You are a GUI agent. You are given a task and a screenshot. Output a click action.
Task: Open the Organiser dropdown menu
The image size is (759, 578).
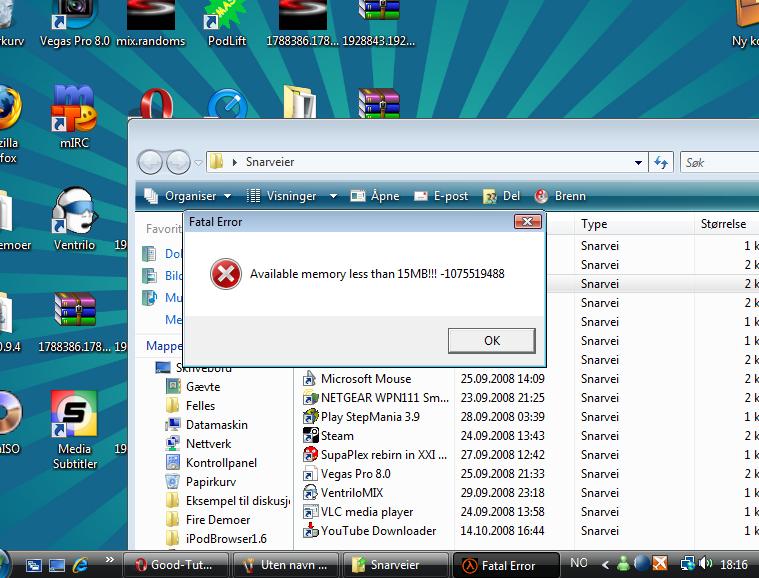pos(188,196)
